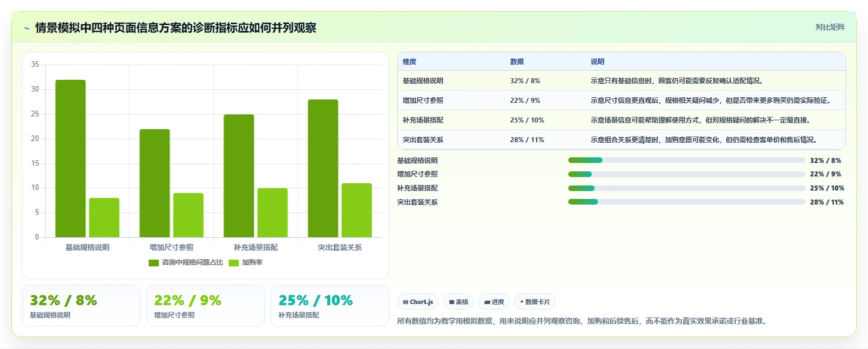Click the 突出套装关系 progress bar
Image resolution: width=868 pixels, height=349 pixels.
pyautogui.click(x=687, y=202)
